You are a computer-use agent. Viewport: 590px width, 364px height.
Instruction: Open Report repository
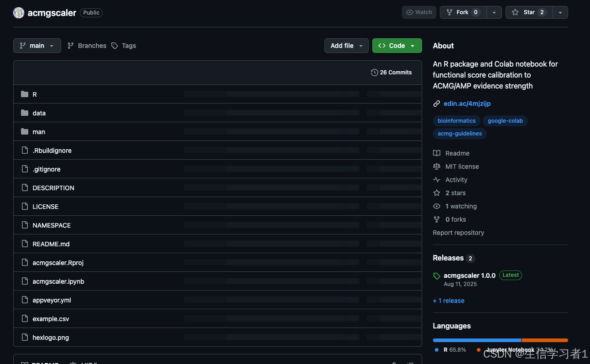[x=459, y=233]
